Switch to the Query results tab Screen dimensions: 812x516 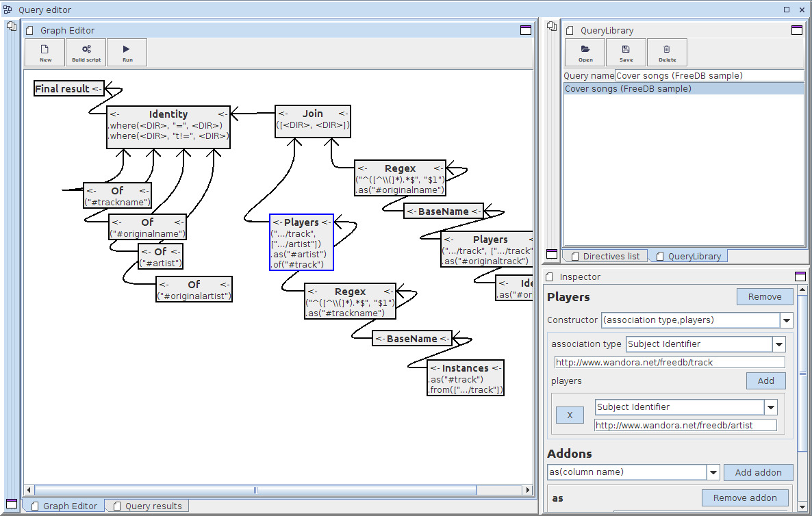[148, 506]
